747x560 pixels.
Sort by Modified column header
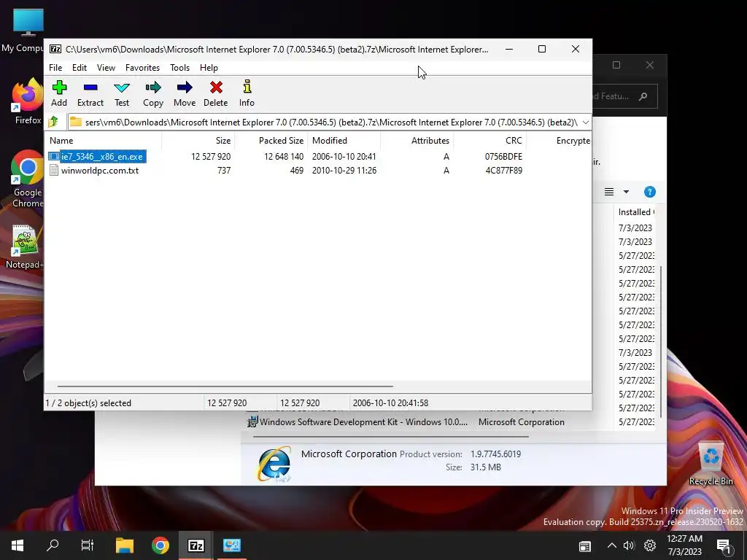click(344, 141)
